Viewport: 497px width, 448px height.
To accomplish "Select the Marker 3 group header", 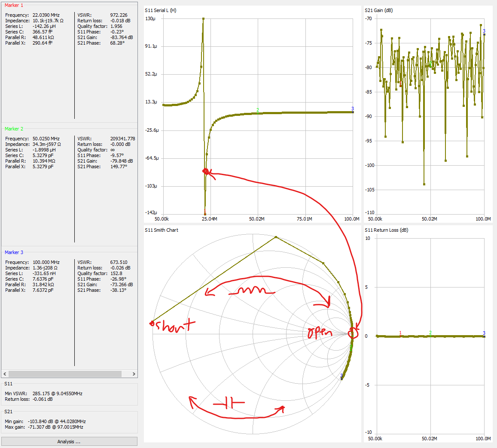I will 14,252.
